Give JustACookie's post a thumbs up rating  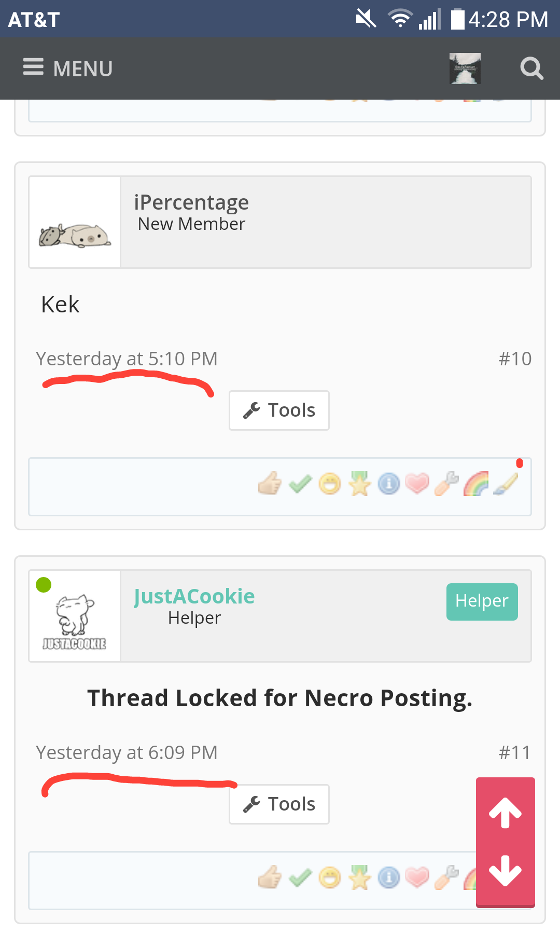[270, 877]
